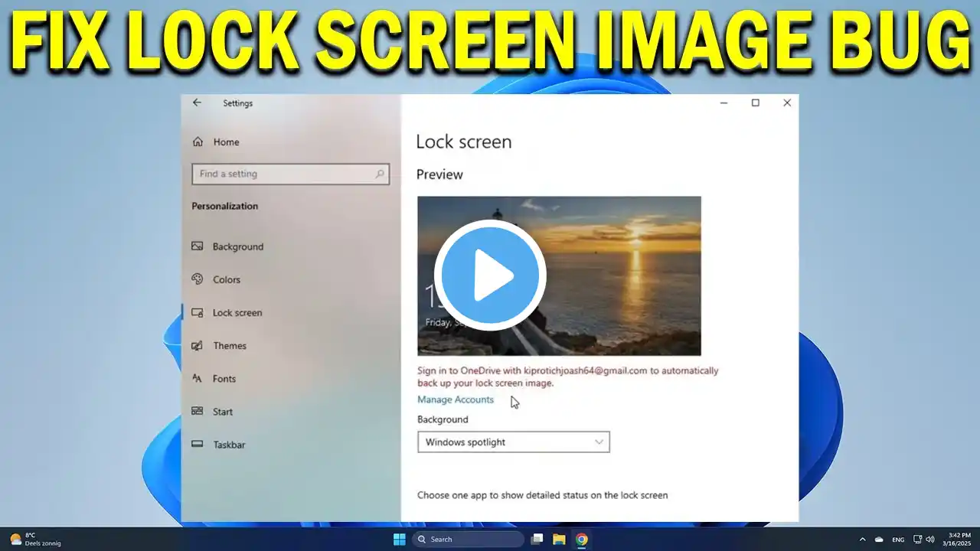Play the video with the center play button
The image size is (980, 551).
click(x=490, y=275)
